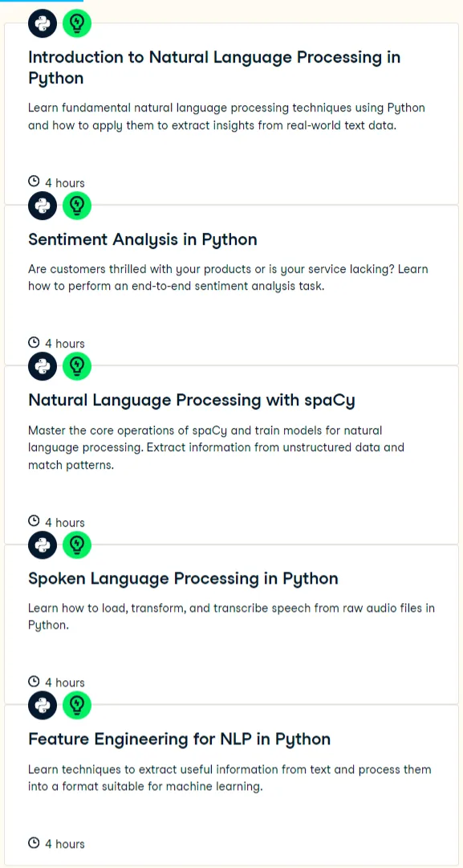Viewport: 463px width, 868px height.
Task: Click clock icon in Feature Engineering card
Action: [x=34, y=842]
